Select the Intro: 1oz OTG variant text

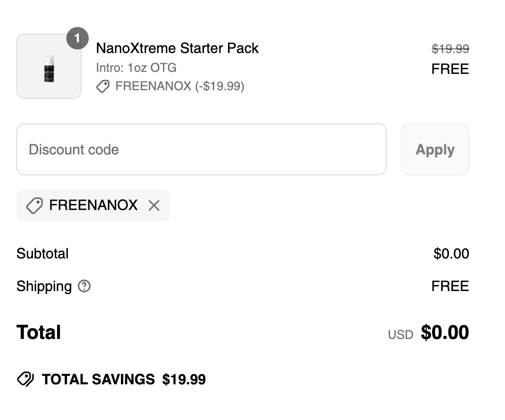136,68
